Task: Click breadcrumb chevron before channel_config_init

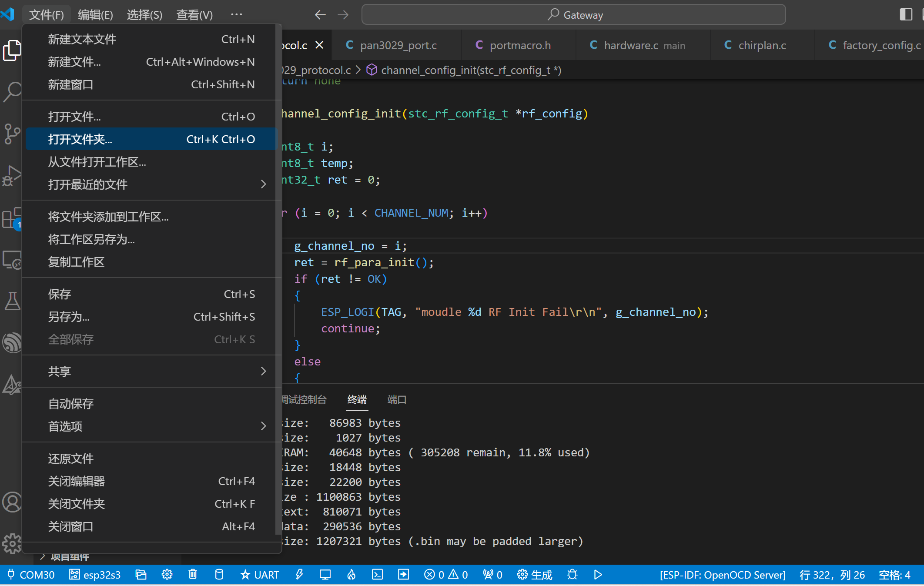Action: (x=358, y=70)
